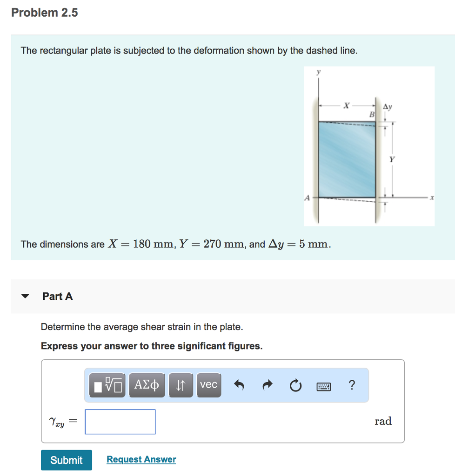Reset the answer with the circular arrow icon
Screen dimensions: 455x476
pyautogui.click(x=295, y=385)
